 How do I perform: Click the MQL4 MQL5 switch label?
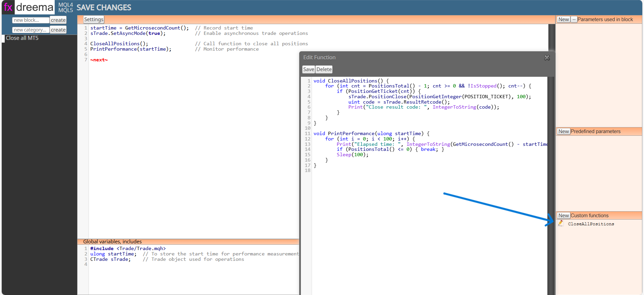coord(65,7)
